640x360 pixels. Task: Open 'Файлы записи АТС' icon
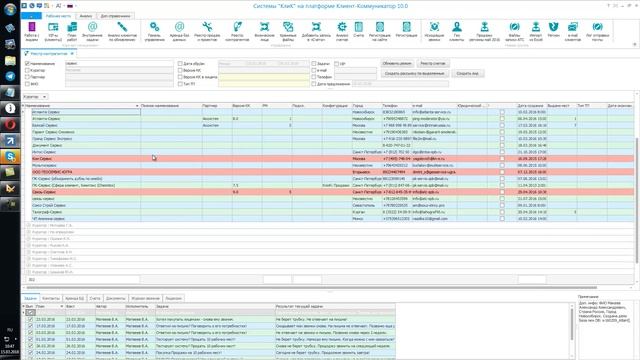(514, 31)
